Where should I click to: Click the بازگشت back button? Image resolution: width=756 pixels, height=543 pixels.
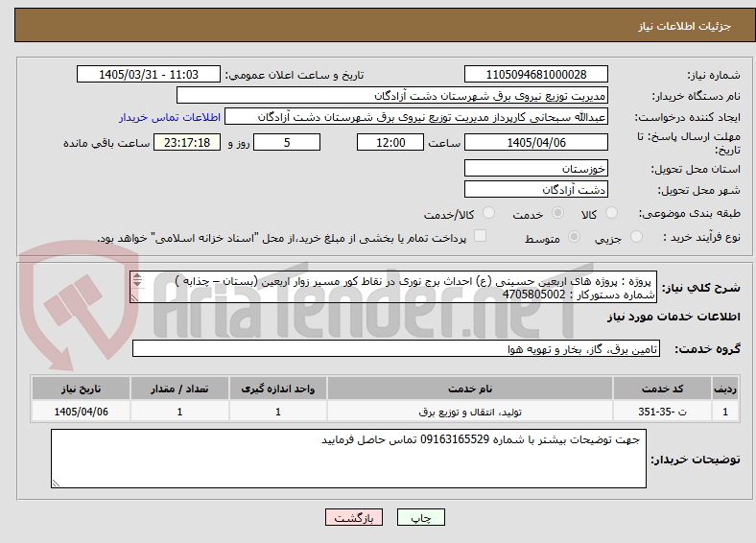(x=354, y=517)
